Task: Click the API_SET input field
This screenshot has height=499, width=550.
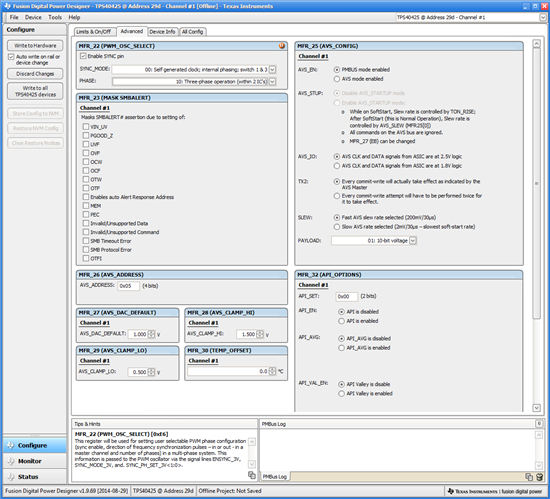Action: click(347, 296)
